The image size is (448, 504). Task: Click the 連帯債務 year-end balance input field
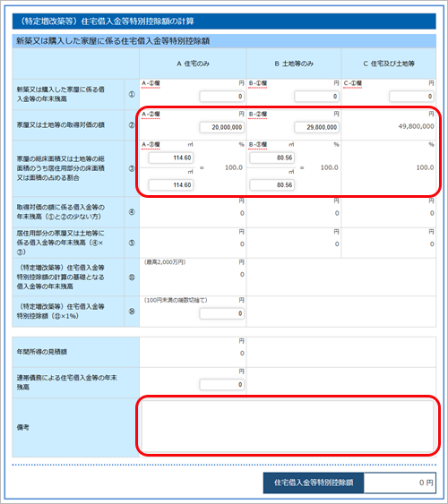tap(221, 385)
